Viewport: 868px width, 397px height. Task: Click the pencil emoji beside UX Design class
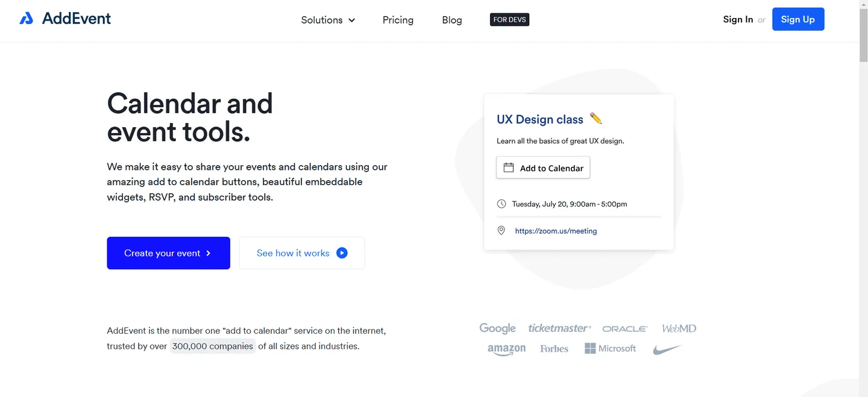pyautogui.click(x=596, y=118)
